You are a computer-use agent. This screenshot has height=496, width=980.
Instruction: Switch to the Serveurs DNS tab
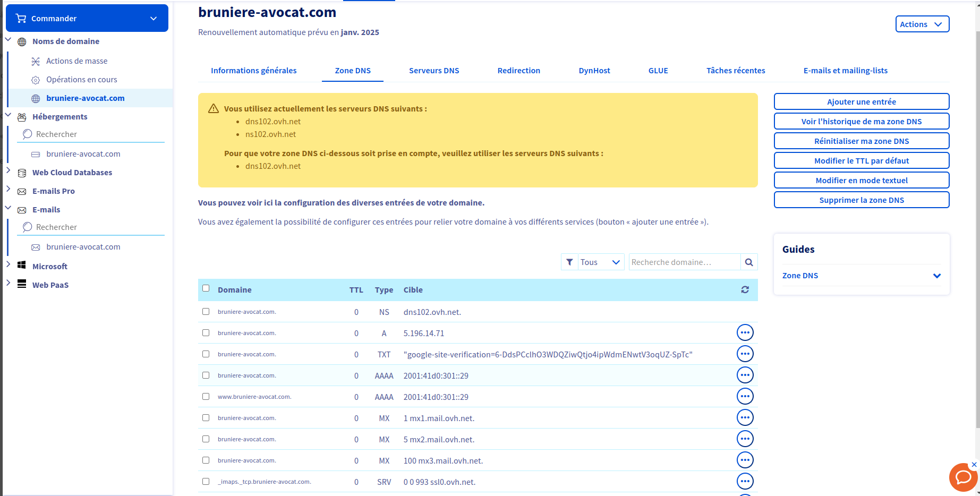[x=433, y=71]
